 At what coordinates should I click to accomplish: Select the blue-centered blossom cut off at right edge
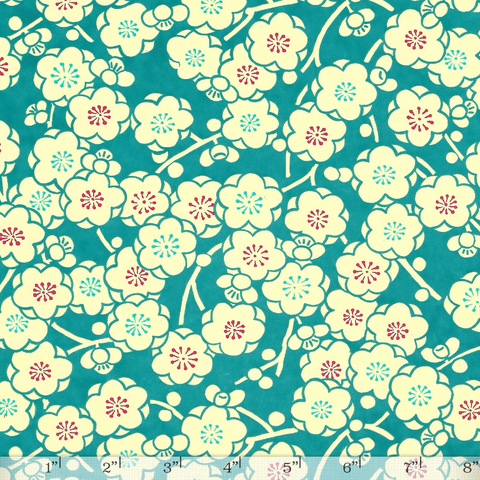(x=472, y=299)
